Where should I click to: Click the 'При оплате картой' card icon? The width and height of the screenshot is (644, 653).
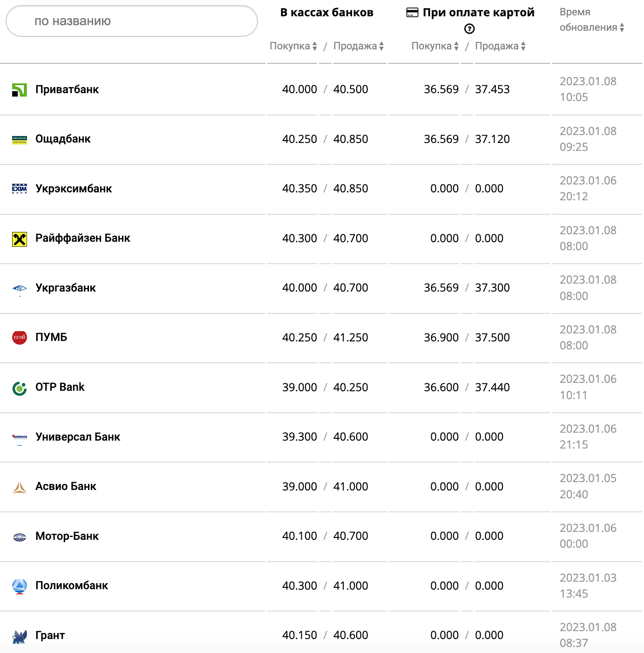(412, 13)
